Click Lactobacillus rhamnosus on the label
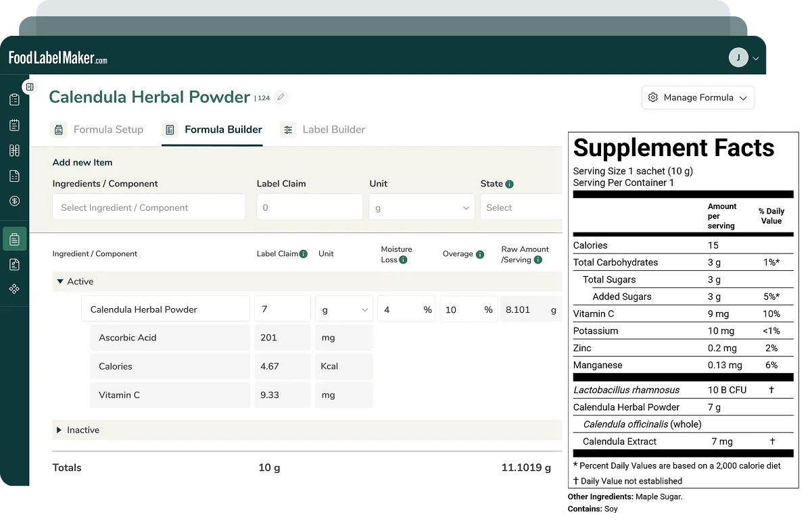 [626, 390]
